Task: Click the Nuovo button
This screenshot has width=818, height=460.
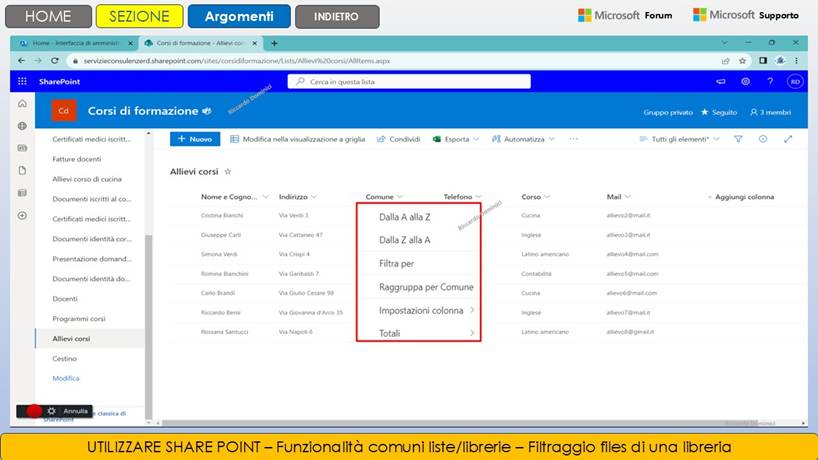Action: 195,139
